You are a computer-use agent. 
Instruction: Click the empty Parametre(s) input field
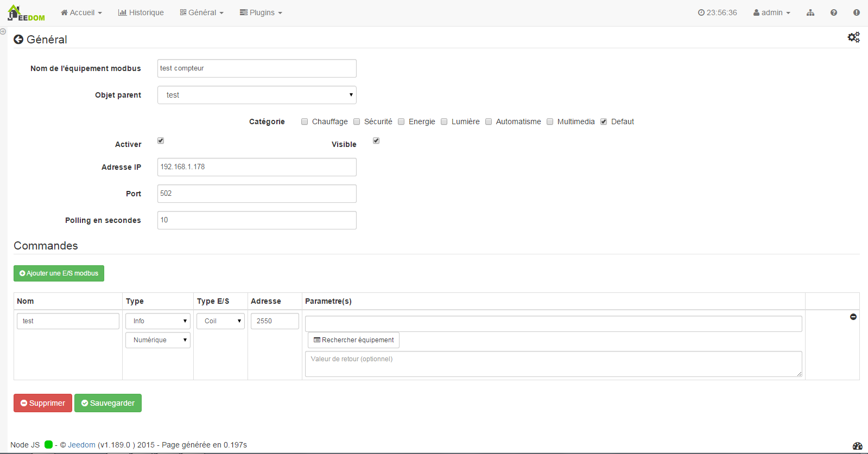[x=553, y=324]
